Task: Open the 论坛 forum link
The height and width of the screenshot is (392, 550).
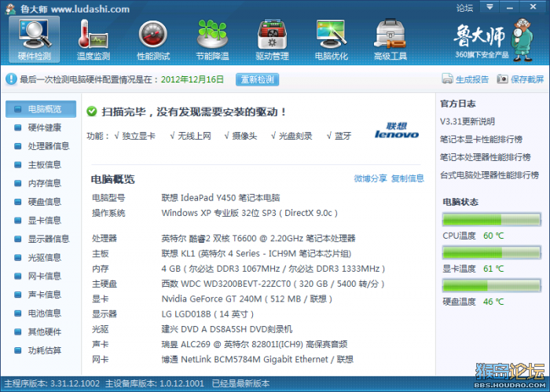Action: click(x=465, y=8)
